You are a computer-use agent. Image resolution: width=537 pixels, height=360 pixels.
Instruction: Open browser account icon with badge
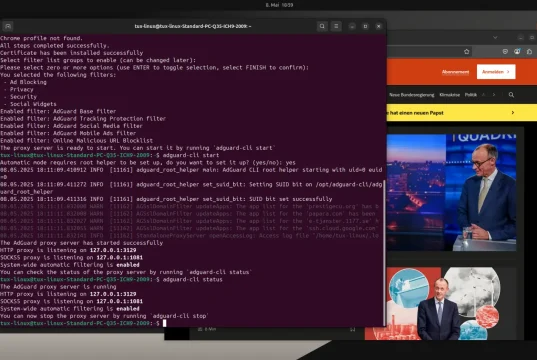[x=517, y=51]
